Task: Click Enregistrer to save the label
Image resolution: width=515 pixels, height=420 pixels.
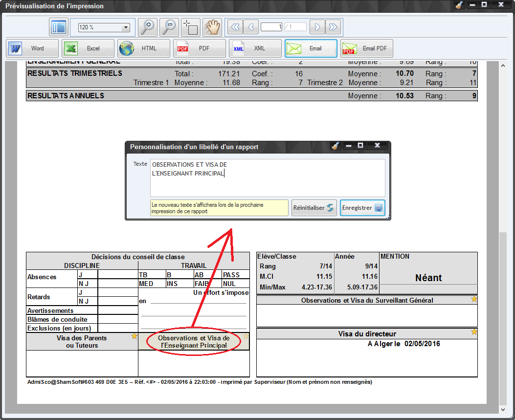Action: pyautogui.click(x=362, y=208)
